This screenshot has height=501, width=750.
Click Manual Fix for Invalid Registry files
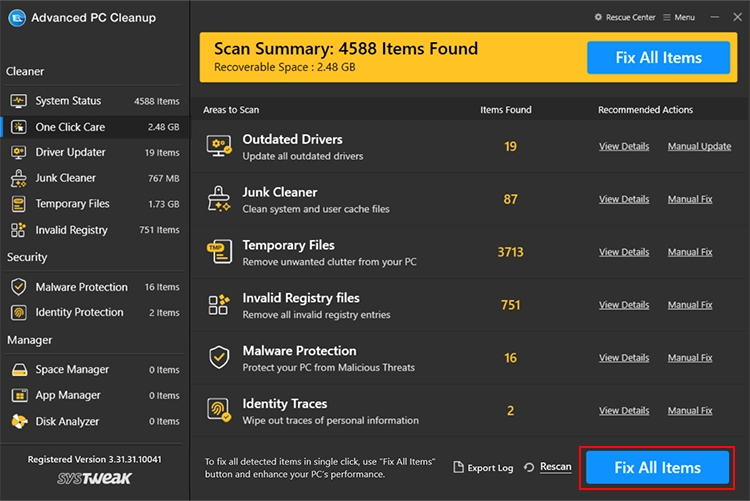[690, 305]
